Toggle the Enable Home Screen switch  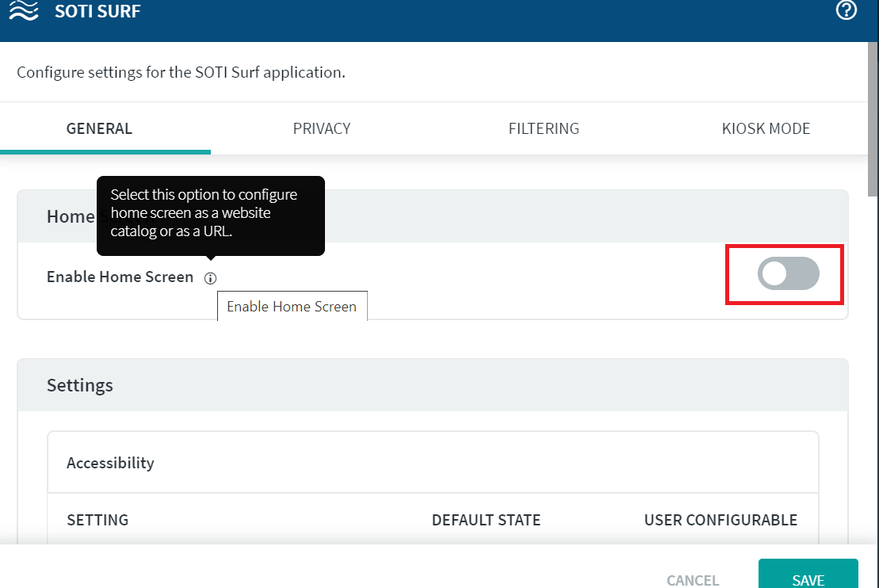[788, 274]
